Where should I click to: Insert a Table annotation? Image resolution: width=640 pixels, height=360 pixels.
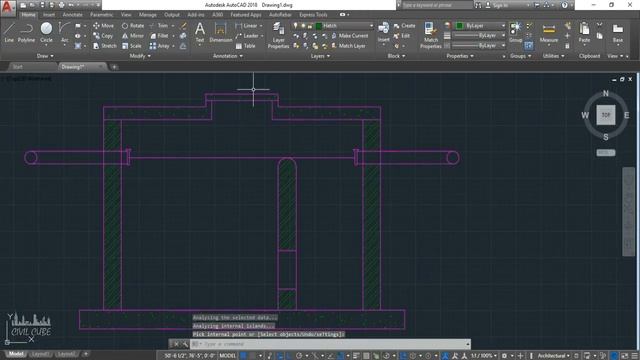[245, 46]
